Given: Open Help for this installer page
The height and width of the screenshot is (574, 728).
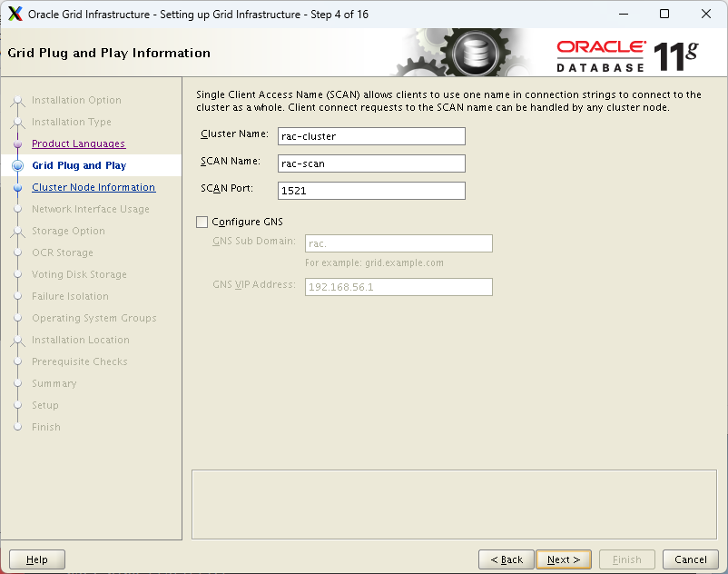Looking at the screenshot, I should click(37, 559).
